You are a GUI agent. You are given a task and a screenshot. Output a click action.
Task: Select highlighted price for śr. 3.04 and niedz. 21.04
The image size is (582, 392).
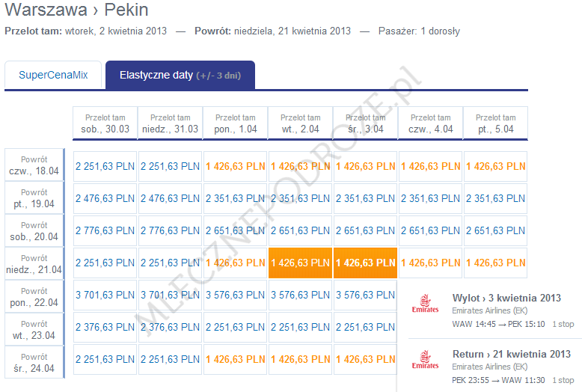(365, 263)
